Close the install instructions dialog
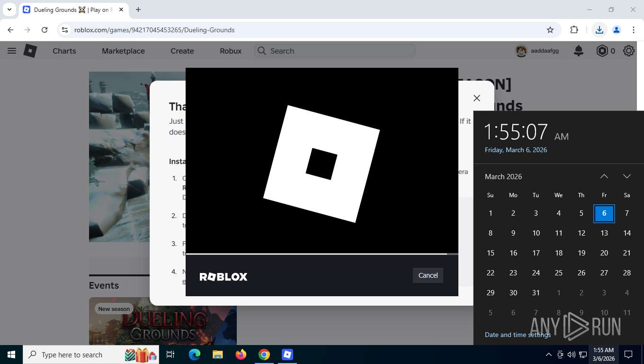 (x=477, y=98)
